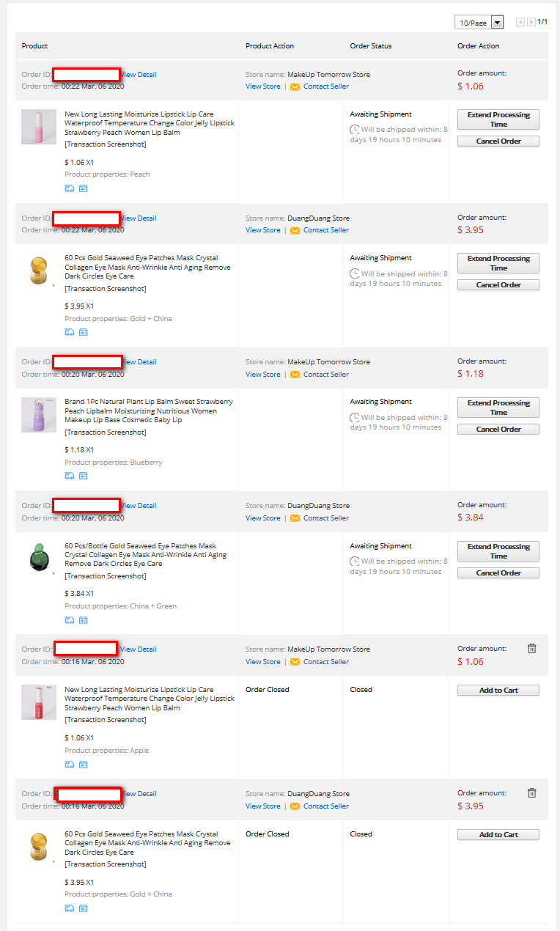The height and width of the screenshot is (931, 560).
Task: Click truck shipping icon under Peach lipstick
Action: [x=70, y=188]
